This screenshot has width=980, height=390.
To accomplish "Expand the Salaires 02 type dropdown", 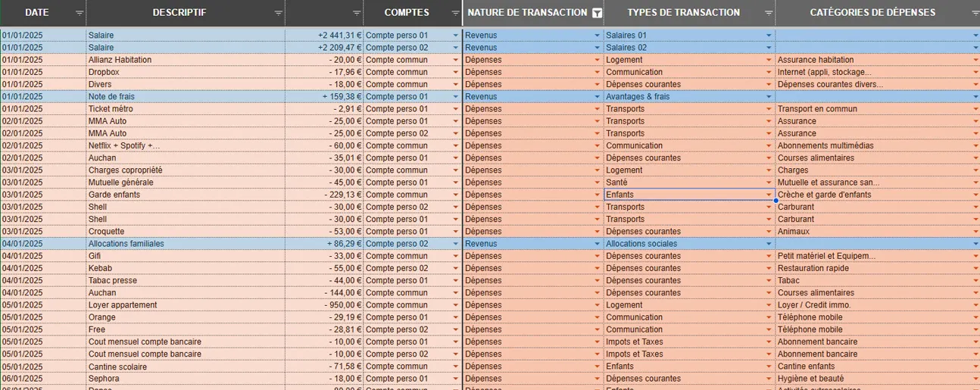I will tap(769, 48).
